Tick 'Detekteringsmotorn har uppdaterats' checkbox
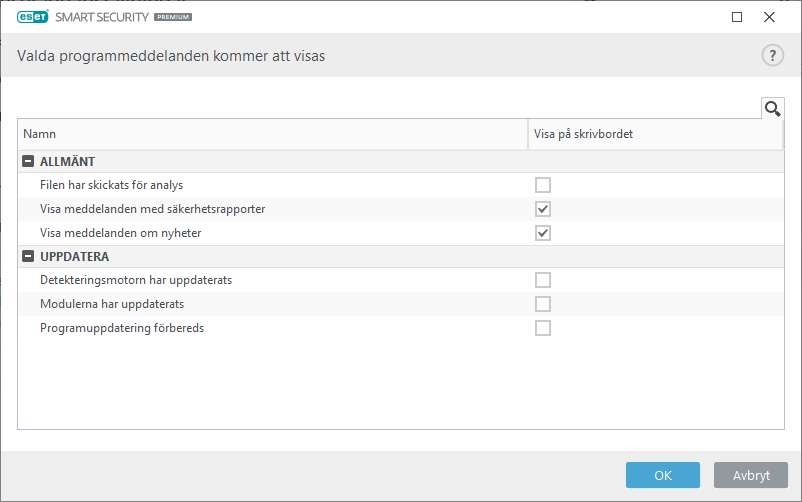This screenshot has height=502, width=802. (543, 280)
